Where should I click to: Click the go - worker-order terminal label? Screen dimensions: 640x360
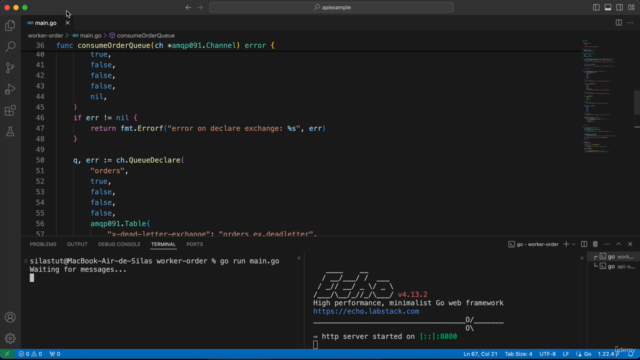tap(533, 244)
